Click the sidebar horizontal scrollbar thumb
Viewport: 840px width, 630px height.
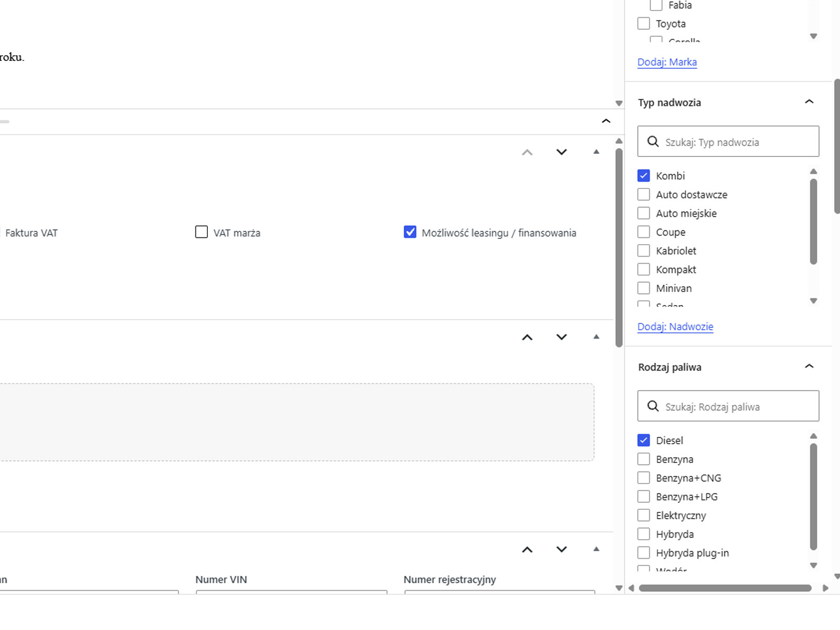coord(725,588)
